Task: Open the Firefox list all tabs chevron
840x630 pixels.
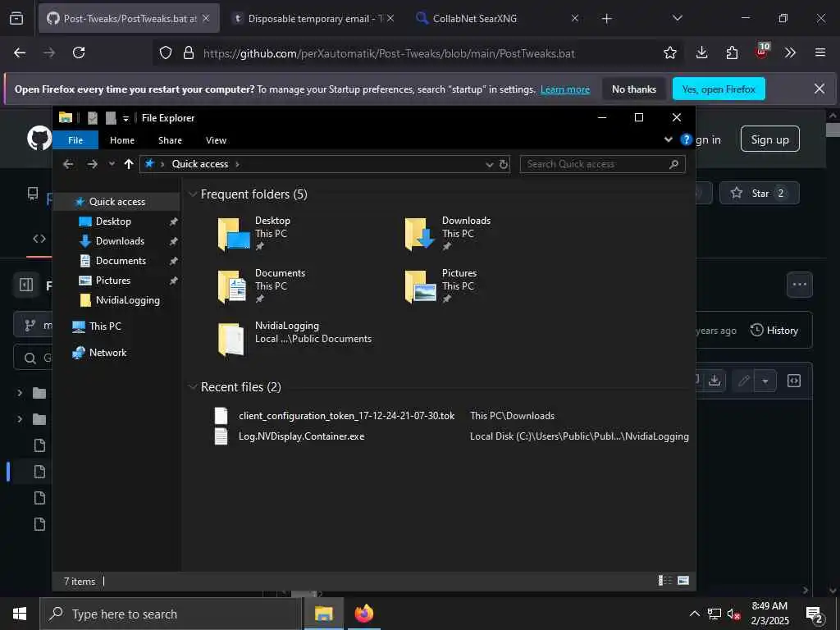Action: click(677, 18)
